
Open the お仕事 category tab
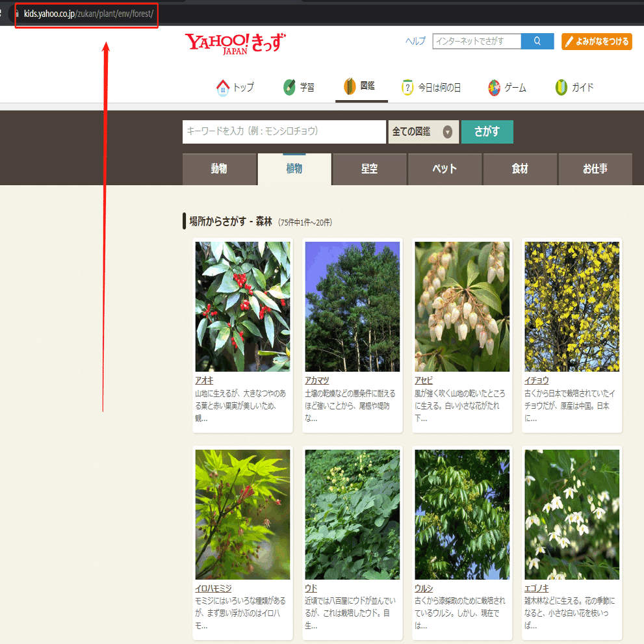[x=595, y=168]
